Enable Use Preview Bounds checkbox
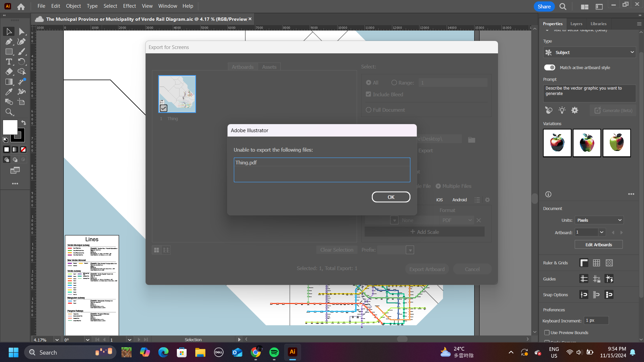The image size is (644, 362). tap(547, 333)
